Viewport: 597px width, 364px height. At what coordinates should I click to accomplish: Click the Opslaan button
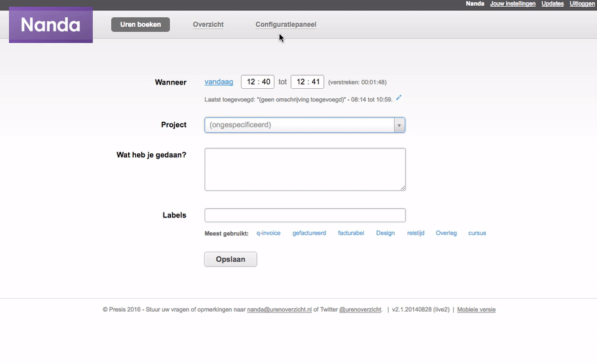point(230,260)
